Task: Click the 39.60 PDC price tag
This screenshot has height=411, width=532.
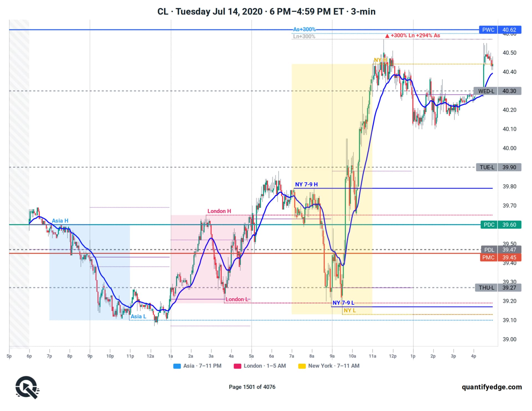Action: click(509, 225)
